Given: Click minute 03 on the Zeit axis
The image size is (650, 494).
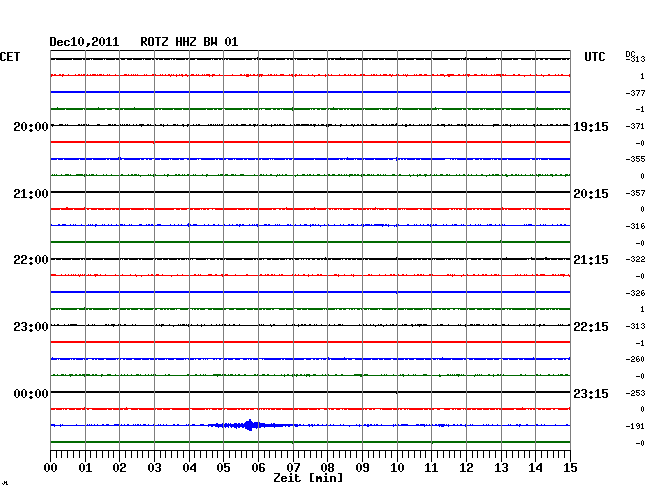Looking at the screenshot, I should click(154, 468).
